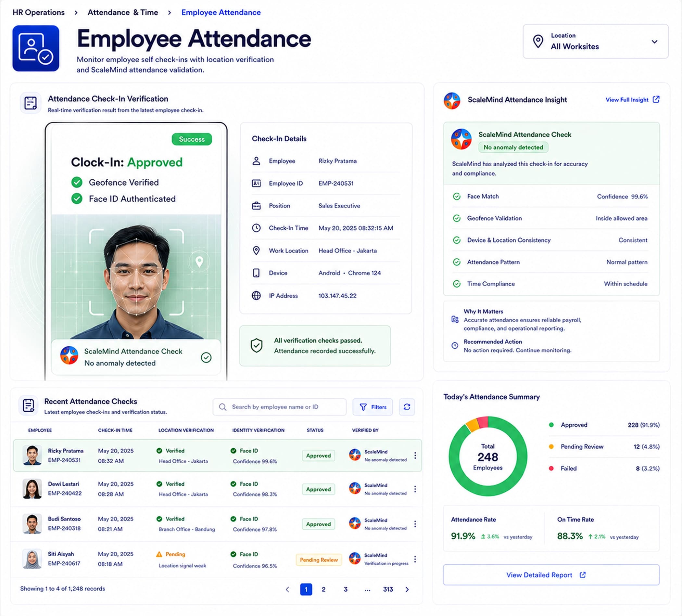
Task: Open row menu for Rizky Pratama
Action: point(415,456)
